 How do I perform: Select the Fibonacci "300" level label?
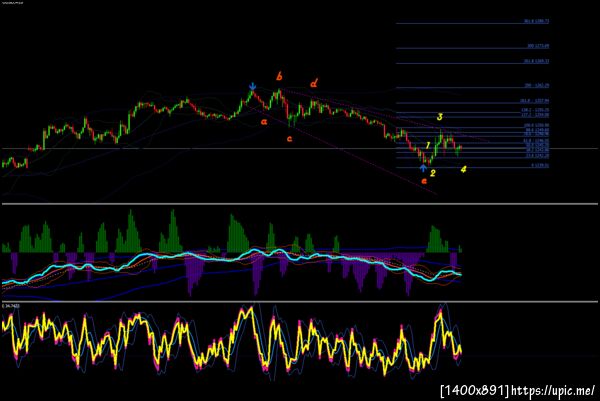[538, 46]
